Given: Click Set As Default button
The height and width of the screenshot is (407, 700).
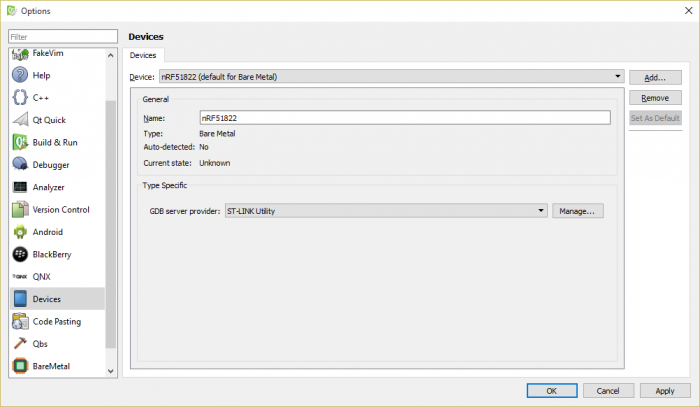Looking at the screenshot, I should click(x=655, y=118).
